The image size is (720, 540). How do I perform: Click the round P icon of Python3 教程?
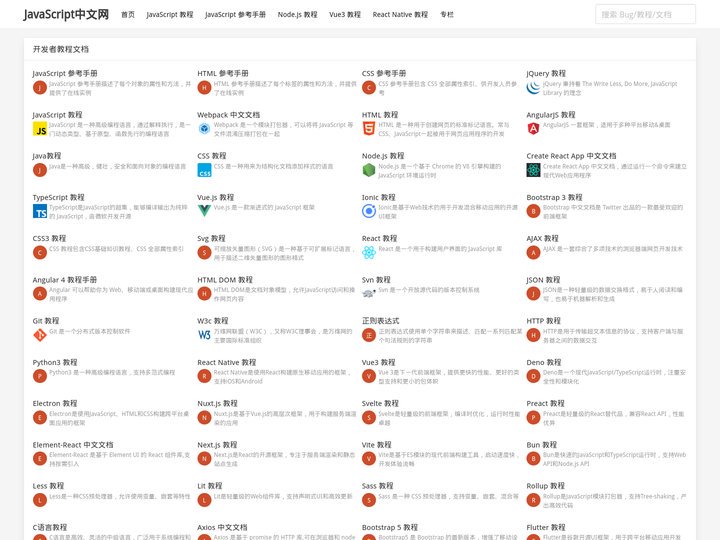(40, 376)
